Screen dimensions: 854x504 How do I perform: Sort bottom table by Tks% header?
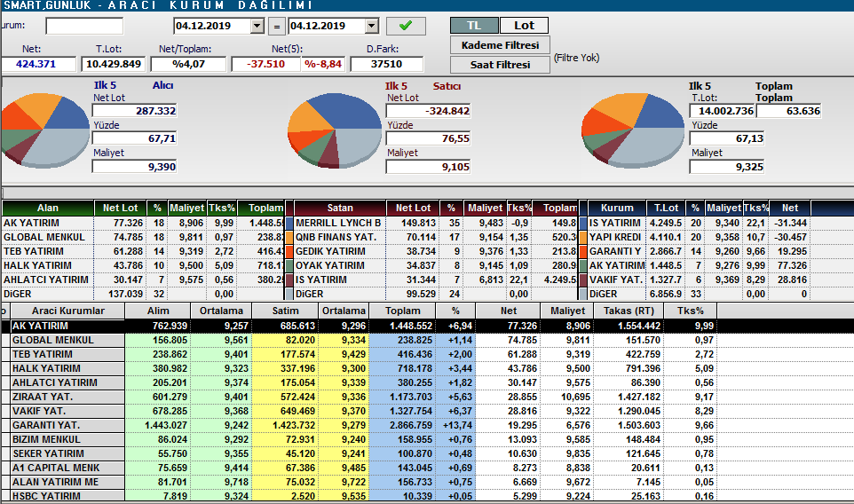690,311
